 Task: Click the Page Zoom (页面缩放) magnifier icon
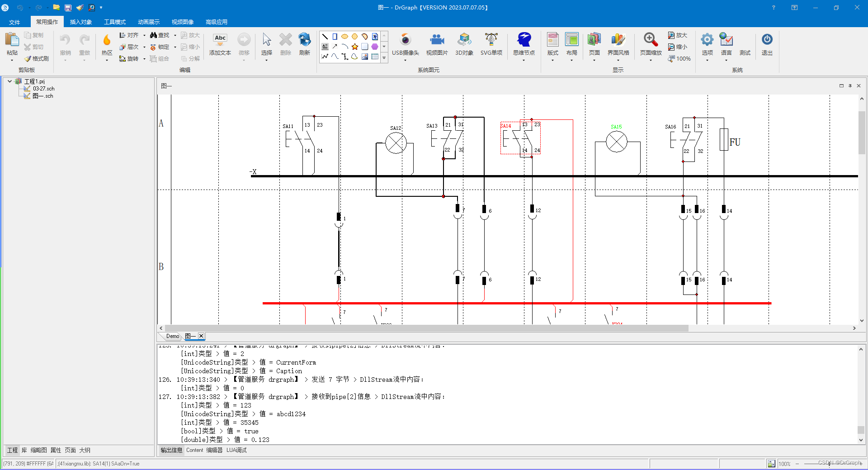click(651, 40)
